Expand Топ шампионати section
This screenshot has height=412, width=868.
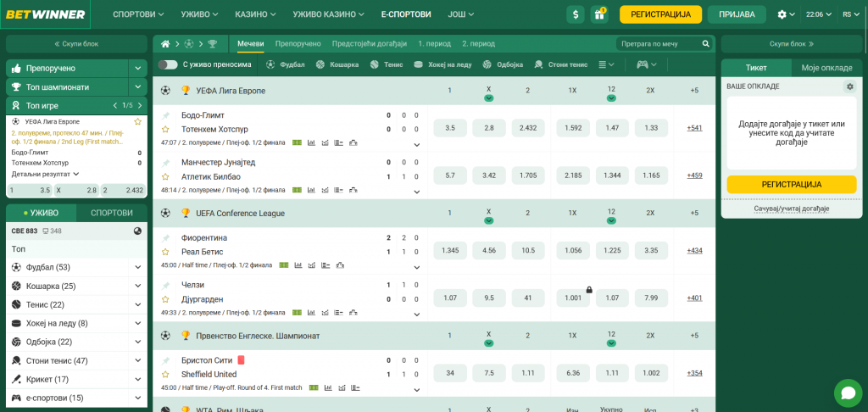(138, 87)
